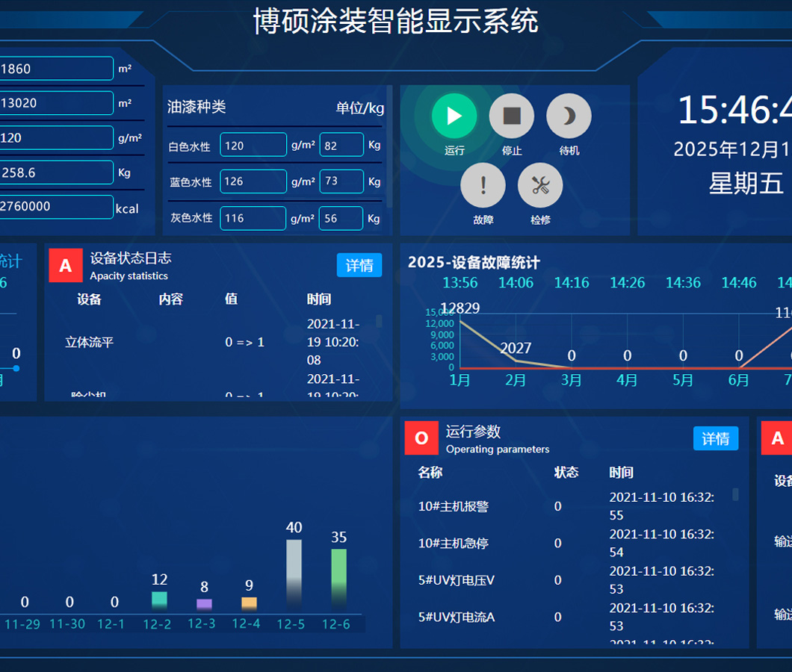Screen dimensions: 792x672
Task: Click the Fault (故障) exclamation icon
Action: coord(483,185)
